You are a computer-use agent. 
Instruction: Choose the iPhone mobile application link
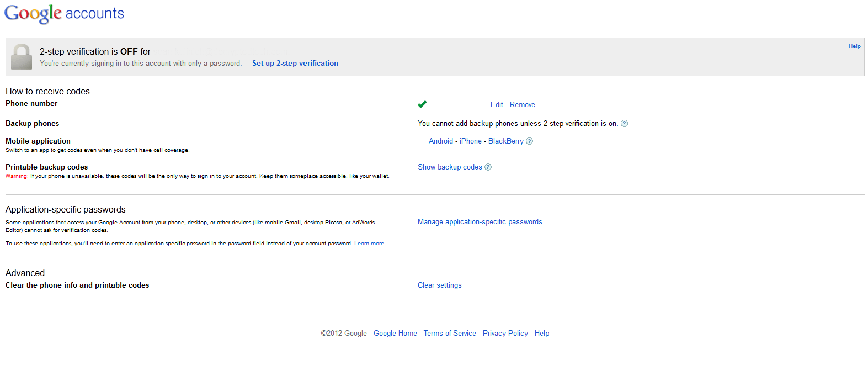coord(471,141)
